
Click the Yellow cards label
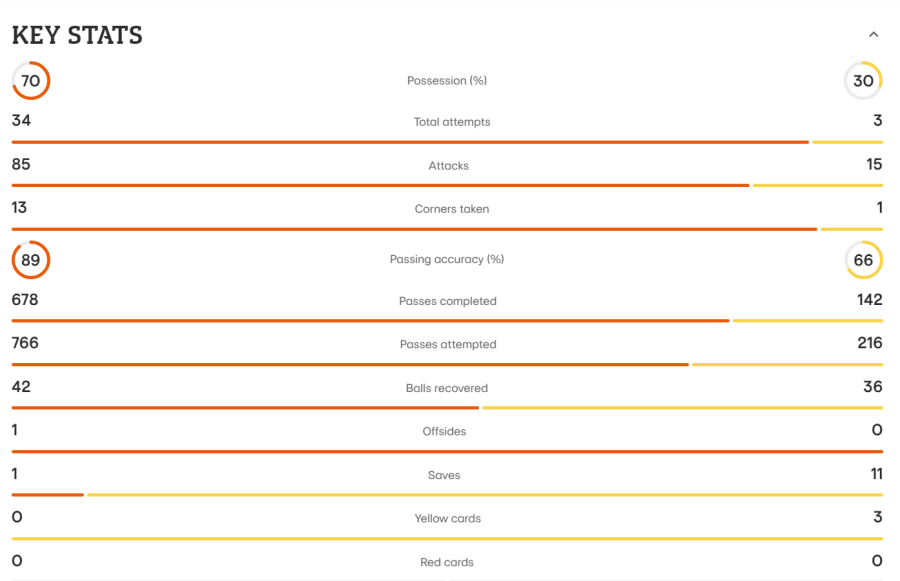click(448, 518)
